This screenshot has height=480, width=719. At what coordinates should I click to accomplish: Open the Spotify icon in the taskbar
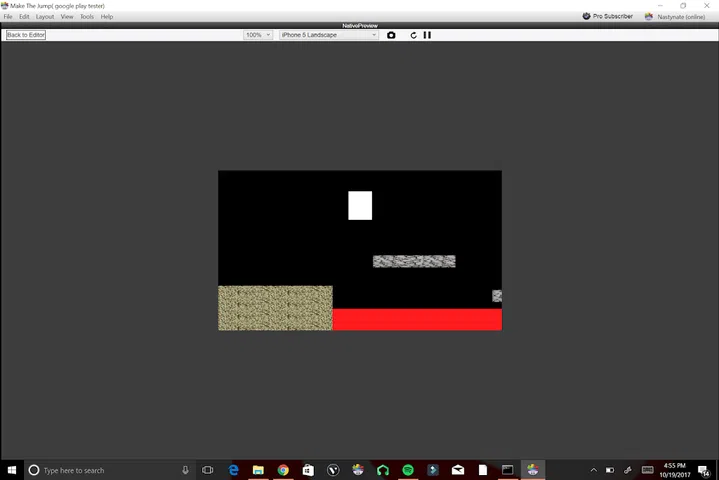click(408, 470)
